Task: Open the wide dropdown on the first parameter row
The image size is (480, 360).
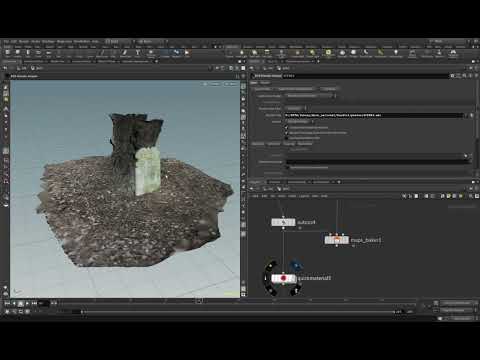Action: (310, 96)
